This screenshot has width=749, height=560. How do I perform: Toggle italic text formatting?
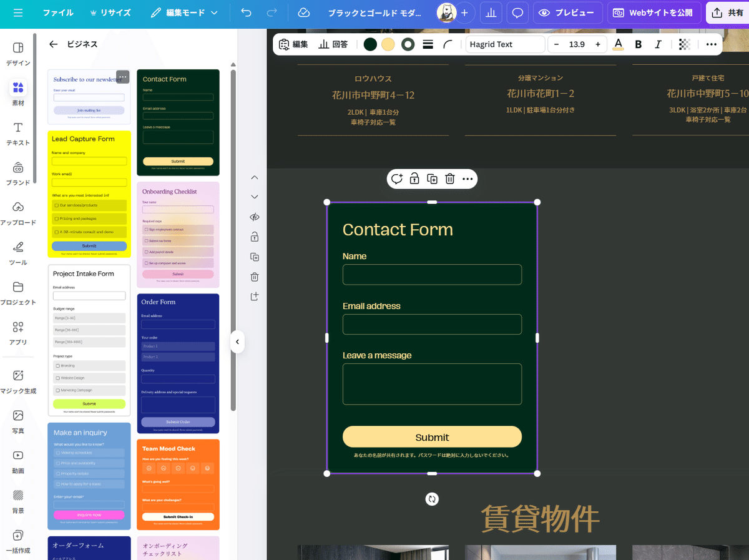point(658,44)
